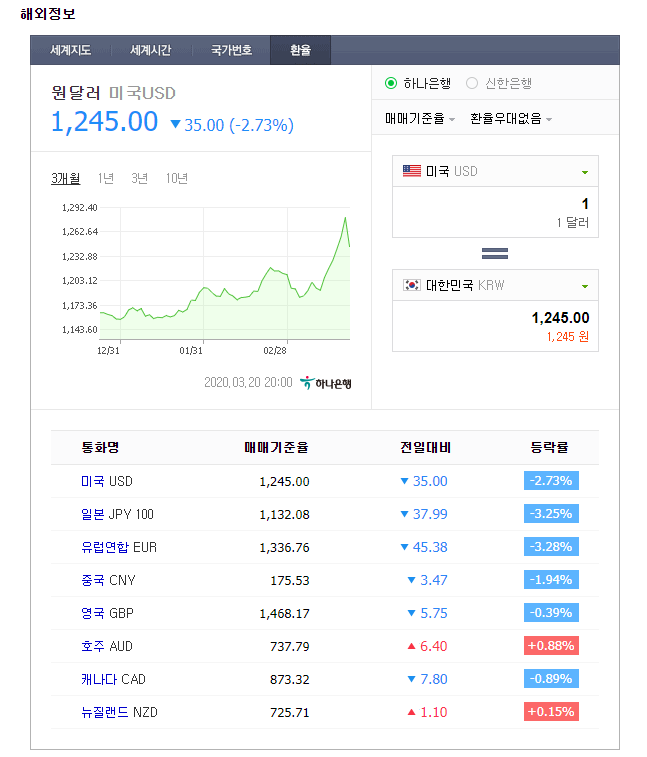647x757 pixels.
Task: Open the 유럽연합 EUR link
Action: click(119, 547)
